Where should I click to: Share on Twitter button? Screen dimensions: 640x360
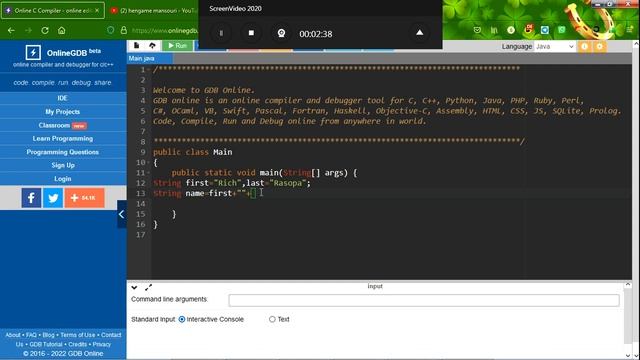pyautogui.click(x=53, y=198)
